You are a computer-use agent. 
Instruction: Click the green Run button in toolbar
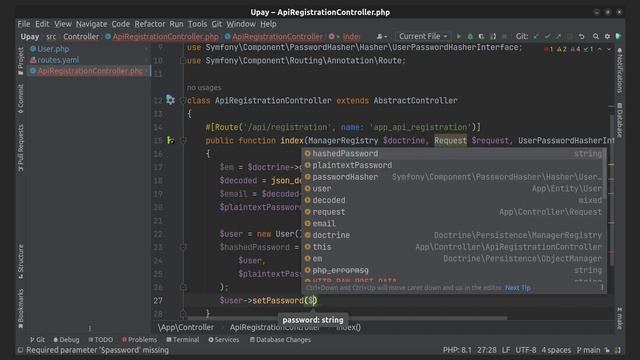click(459, 36)
